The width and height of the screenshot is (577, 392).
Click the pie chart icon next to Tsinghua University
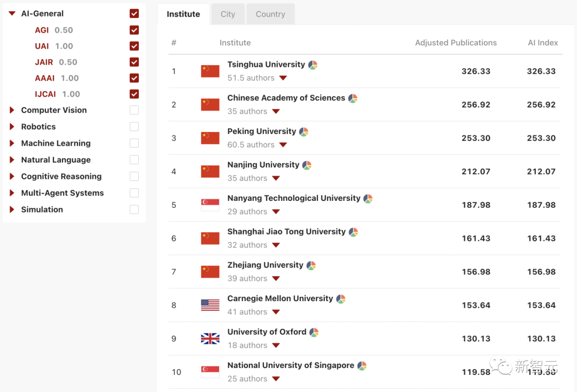(312, 64)
